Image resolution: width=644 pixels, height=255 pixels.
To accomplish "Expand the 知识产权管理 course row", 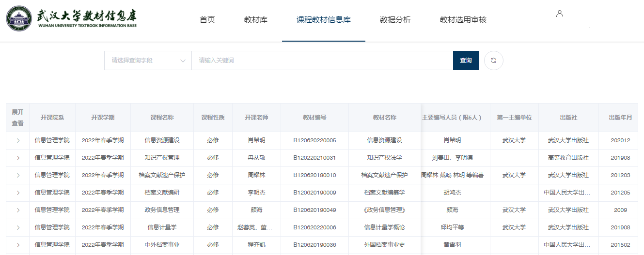I will click(x=18, y=158).
